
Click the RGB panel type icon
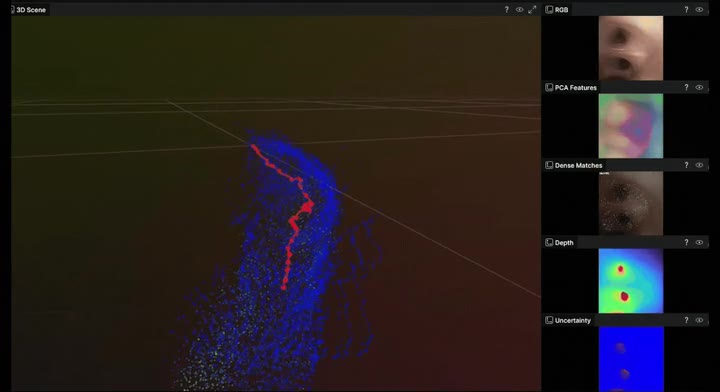(549, 10)
